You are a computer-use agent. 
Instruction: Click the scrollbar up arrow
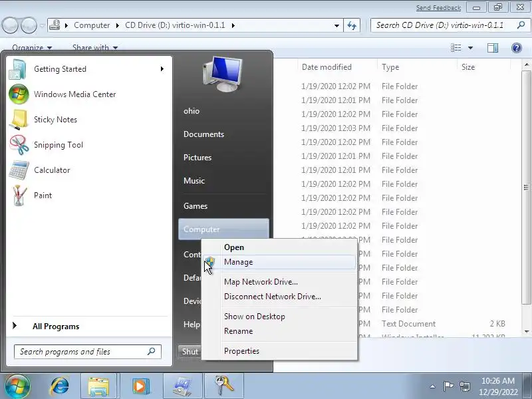tap(526, 64)
